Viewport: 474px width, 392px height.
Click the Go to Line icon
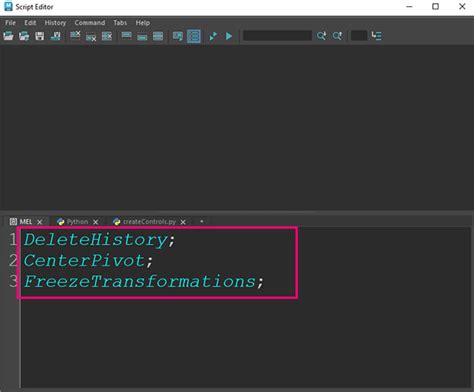[377, 36]
